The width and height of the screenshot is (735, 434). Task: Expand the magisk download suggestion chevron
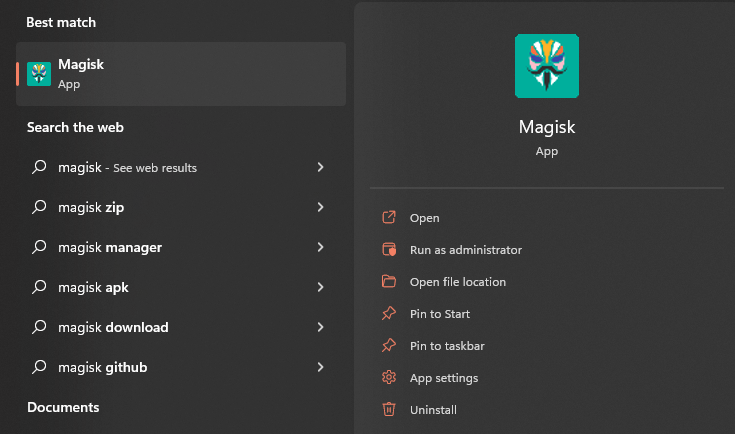(320, 327)
